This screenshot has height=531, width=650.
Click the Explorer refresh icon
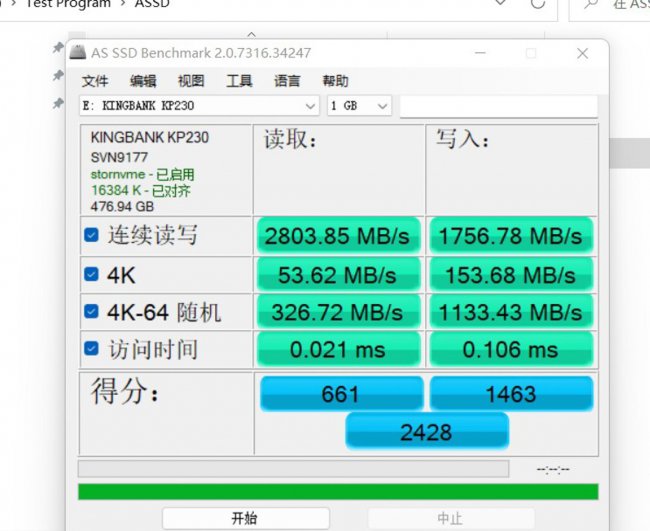[x=538, y=3]
